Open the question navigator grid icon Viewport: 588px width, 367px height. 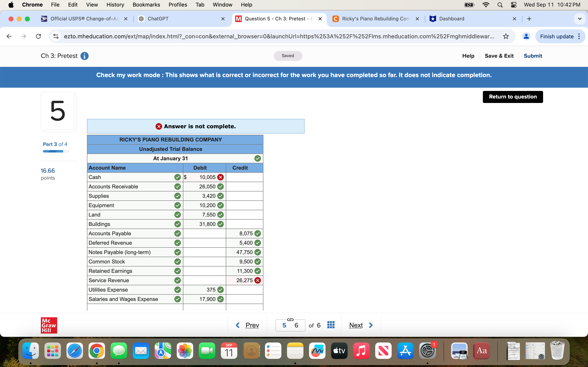(x=331, y=325)
